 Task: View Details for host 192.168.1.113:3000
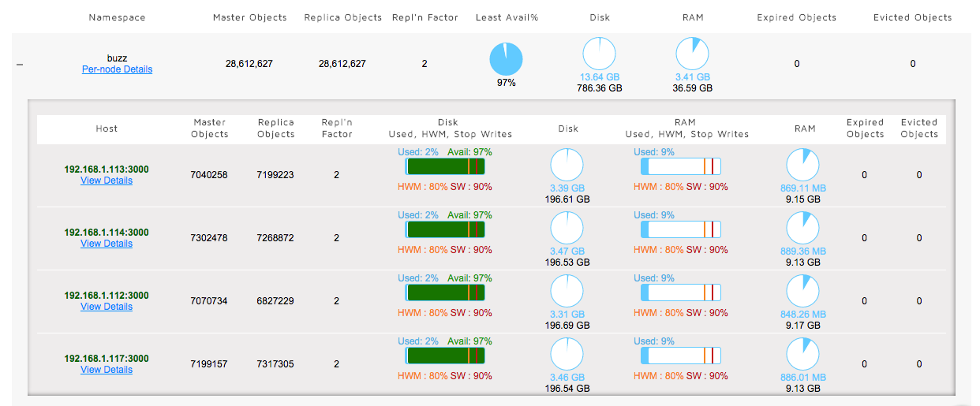point(107,181)
